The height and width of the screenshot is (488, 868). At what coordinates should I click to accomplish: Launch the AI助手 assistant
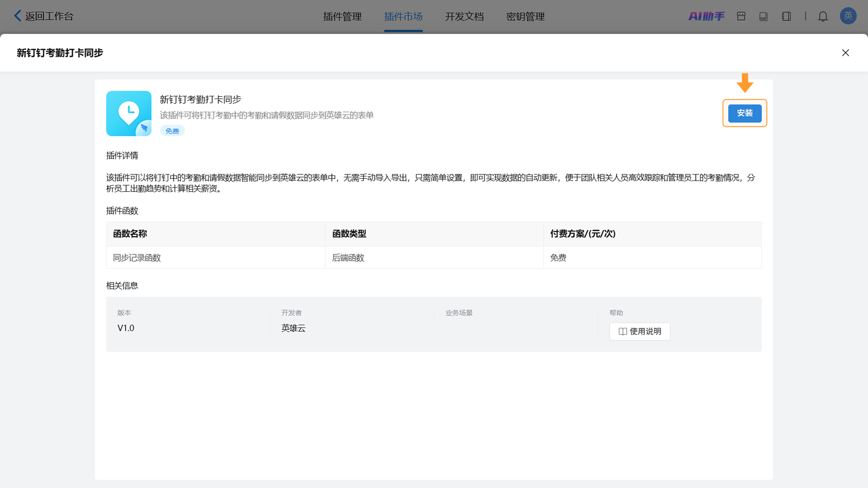pos(706,16)
